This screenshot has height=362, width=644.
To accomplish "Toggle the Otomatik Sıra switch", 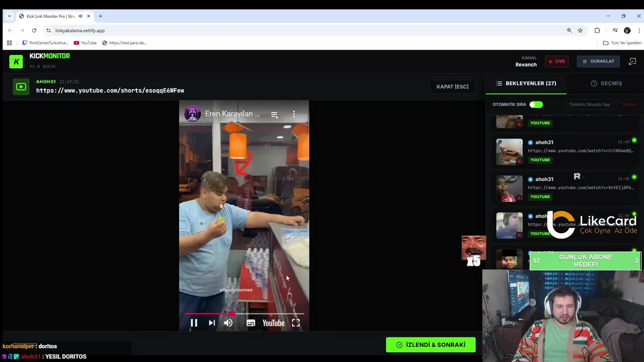I will (x=536, y=105).
